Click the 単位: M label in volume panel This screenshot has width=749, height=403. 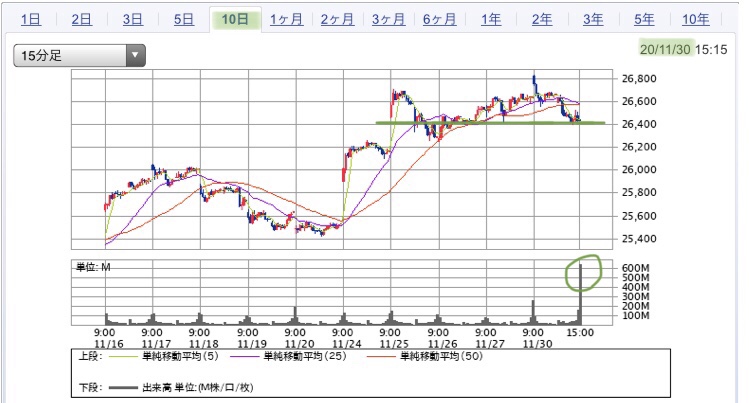(x=93, y=267)
